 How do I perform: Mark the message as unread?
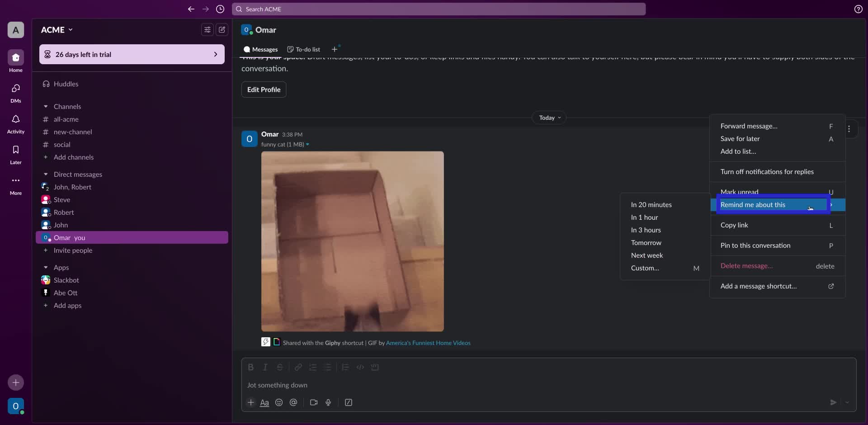coord(740,192)
